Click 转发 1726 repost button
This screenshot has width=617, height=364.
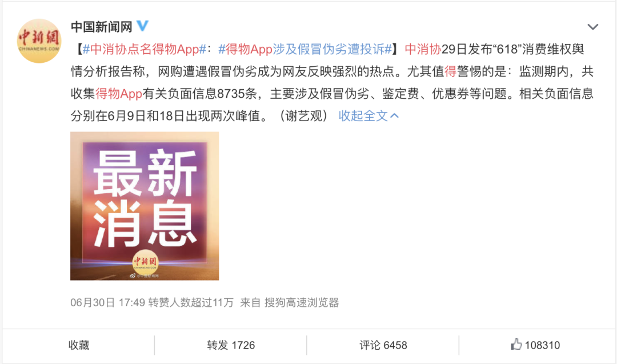231,345
